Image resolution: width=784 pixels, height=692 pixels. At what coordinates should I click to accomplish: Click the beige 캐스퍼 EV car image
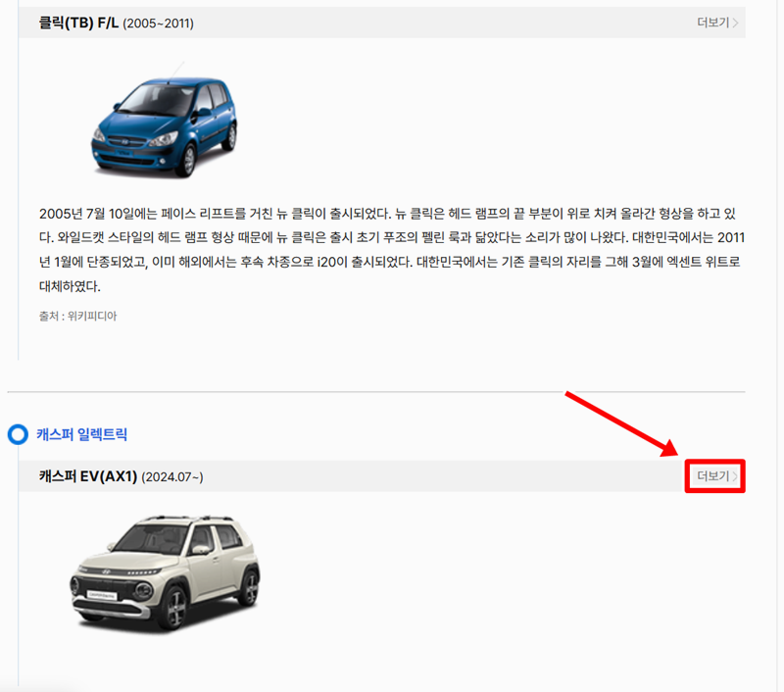(165, 573)
